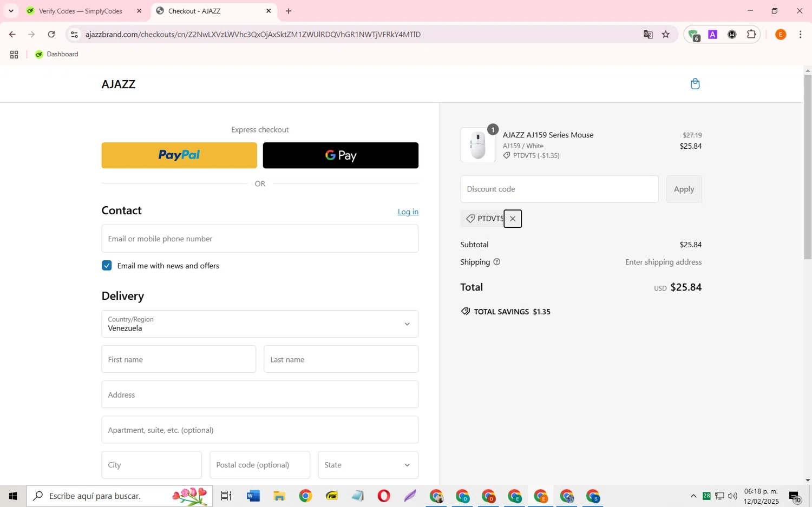Bookmark this page with the star icon
Viewport: 812px width, 507px height.
click(x=666, y=34)
